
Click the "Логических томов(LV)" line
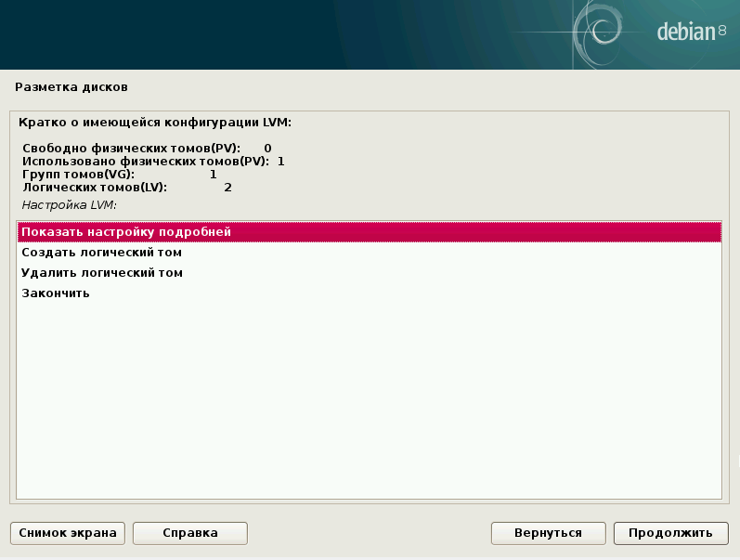point(94,187)
